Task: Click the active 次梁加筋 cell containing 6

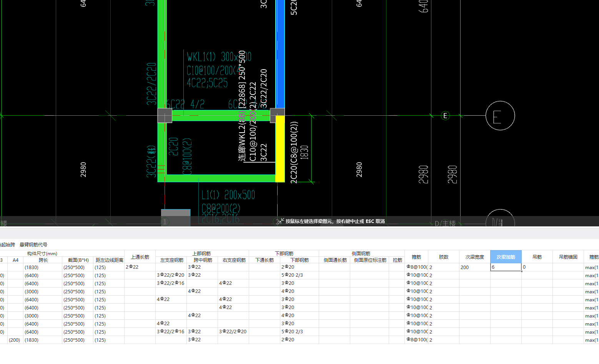Action: pos(506,267)
